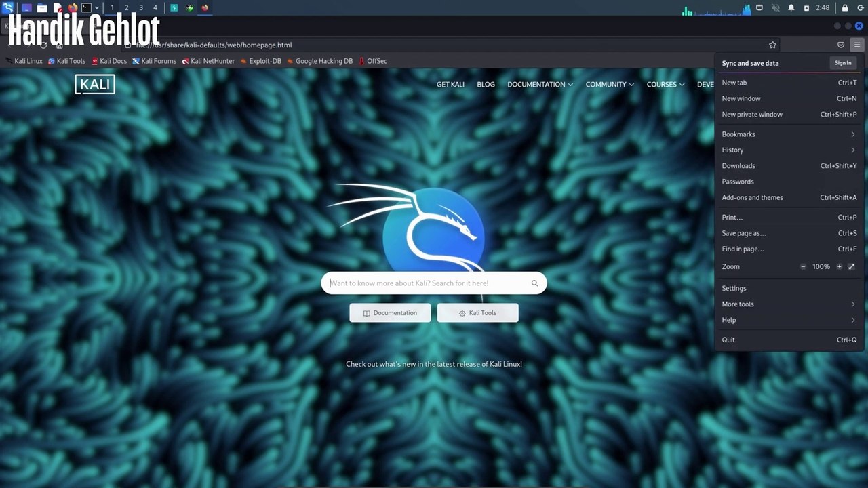Expand the COURSES navigation dropdown
868x488 pixels.
pyautogui.click(x=665, y=85)
